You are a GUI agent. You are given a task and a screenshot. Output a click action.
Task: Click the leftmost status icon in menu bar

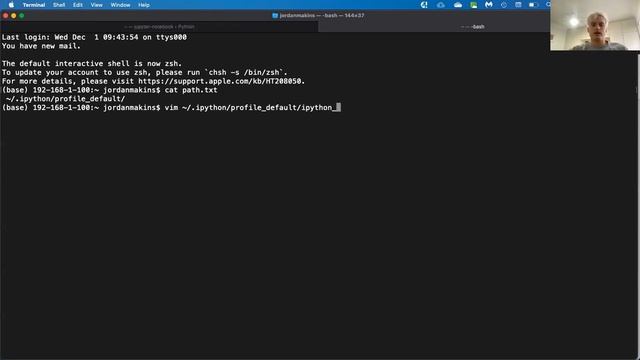tap(424, 5)
